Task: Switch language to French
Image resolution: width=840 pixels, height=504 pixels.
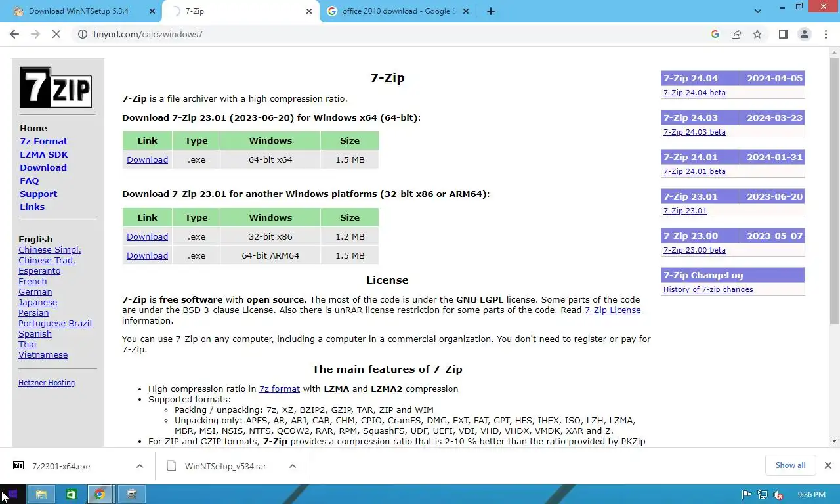Action: click(33, 281)
